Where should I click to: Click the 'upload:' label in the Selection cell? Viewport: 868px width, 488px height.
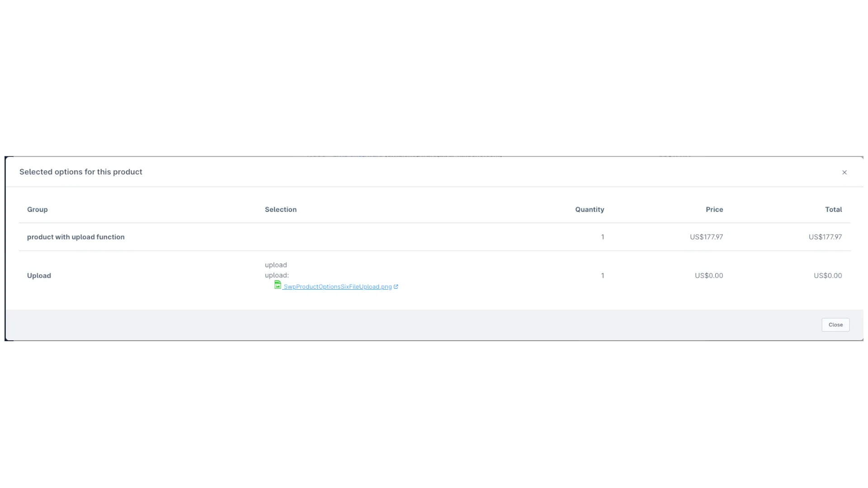pyautogui.click(x=277, y=275)
